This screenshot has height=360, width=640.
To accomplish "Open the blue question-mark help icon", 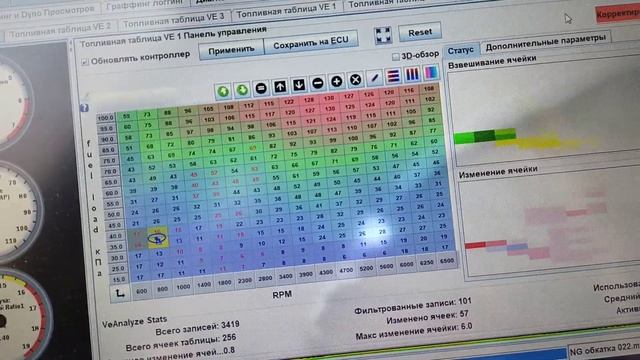I will pyautogui.click(x=84, y=108).
